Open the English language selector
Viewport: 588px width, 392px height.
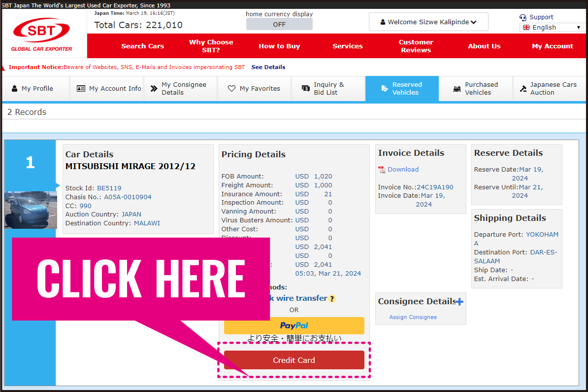[x=552, y=28]
